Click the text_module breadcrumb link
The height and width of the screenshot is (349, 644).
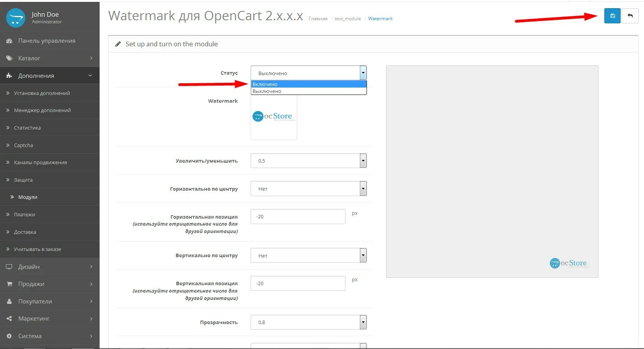point(347,19)
